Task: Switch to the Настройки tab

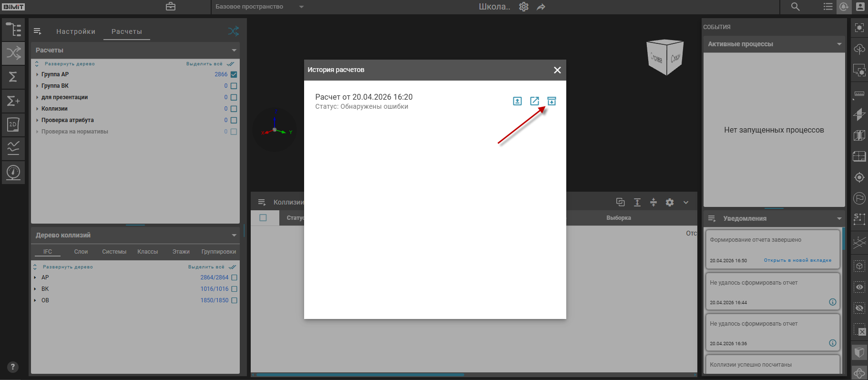Action: pos(76,31)
